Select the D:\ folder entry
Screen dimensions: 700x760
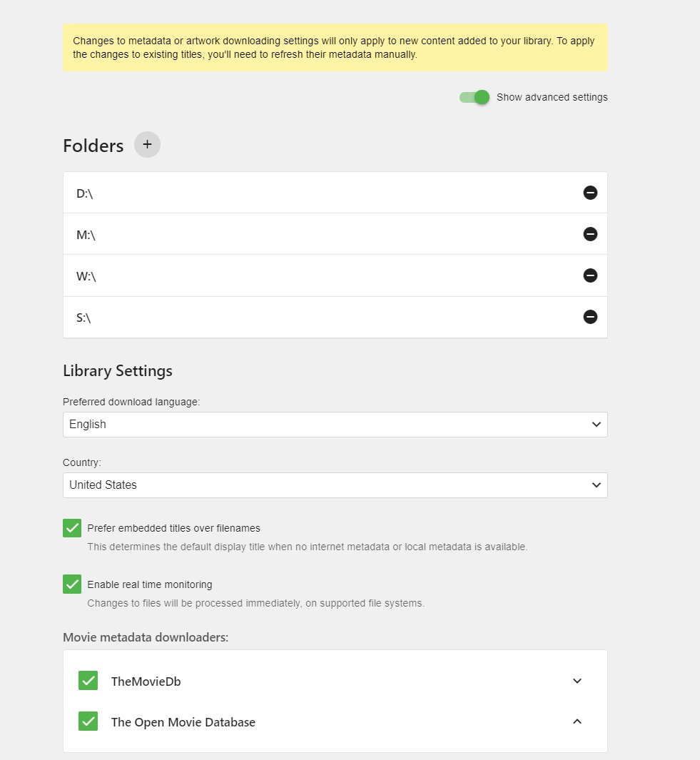[x=85, y=193]
